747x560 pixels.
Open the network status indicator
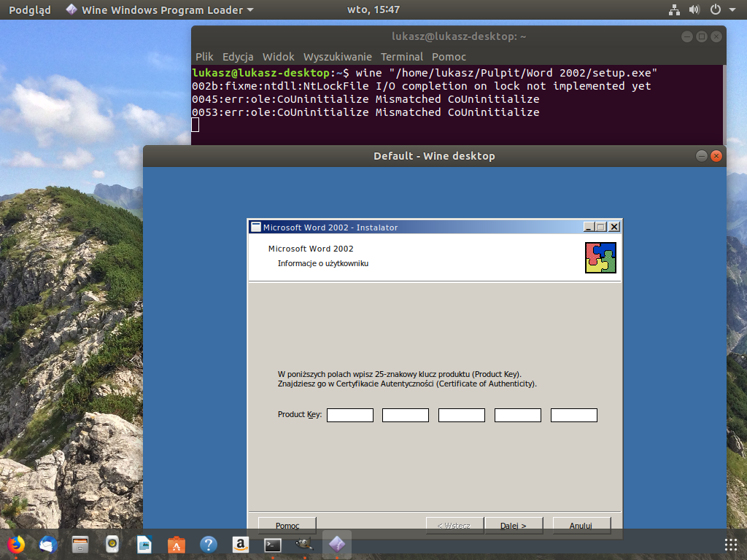(x=674, y=9)
